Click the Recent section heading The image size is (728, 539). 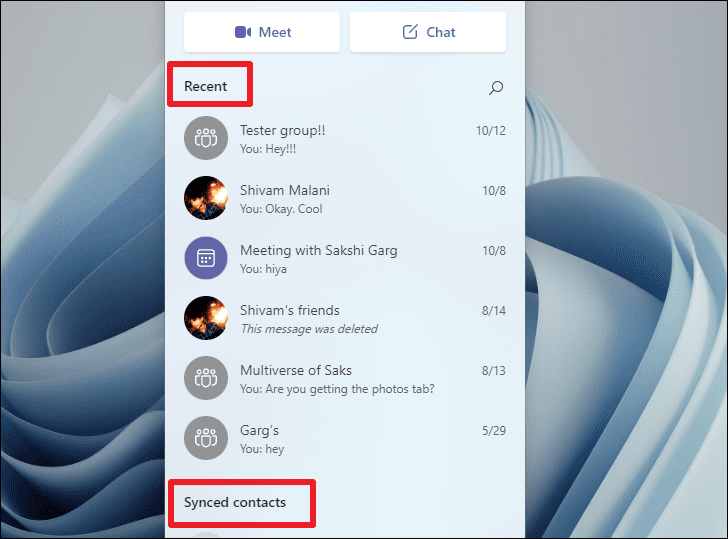click(206, 86)
